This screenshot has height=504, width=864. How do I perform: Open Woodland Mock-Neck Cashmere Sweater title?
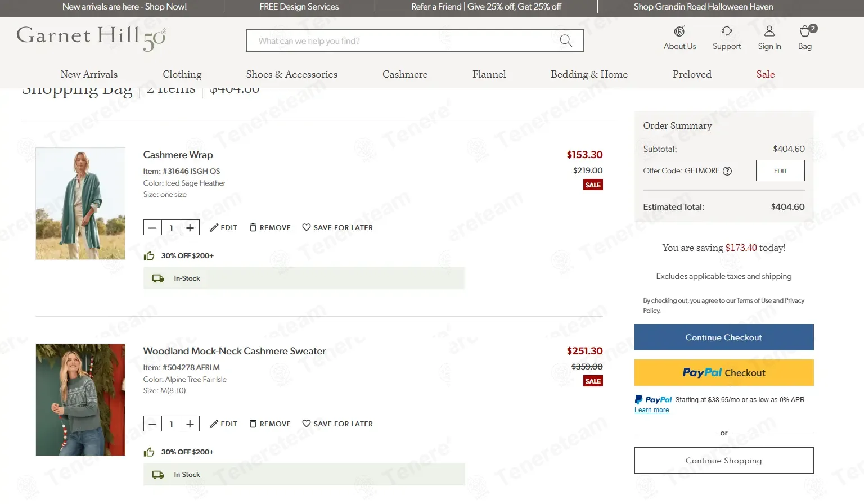(x=235, y=351)
